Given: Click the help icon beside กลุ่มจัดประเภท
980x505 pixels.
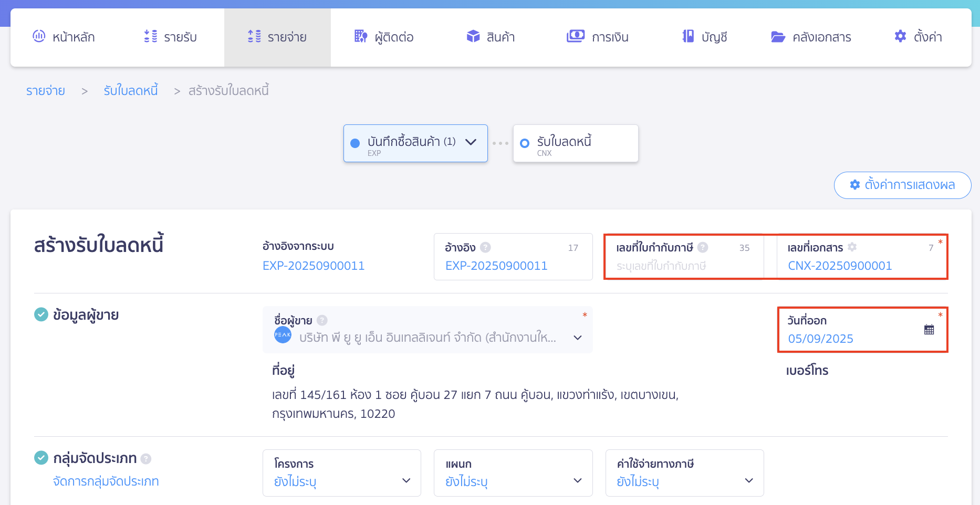Looking at the screenshot, I should 147,458.
